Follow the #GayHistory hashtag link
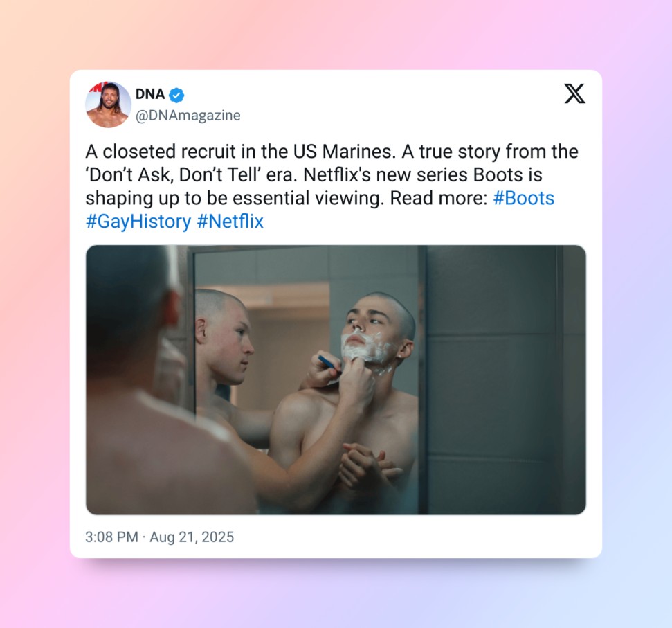672x628 pixels. point(138,222)
